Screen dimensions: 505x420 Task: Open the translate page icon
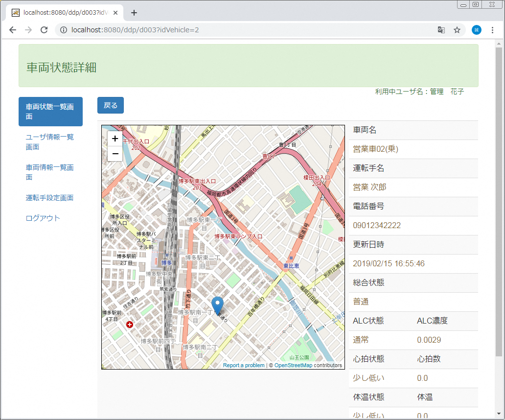point(441,30)
